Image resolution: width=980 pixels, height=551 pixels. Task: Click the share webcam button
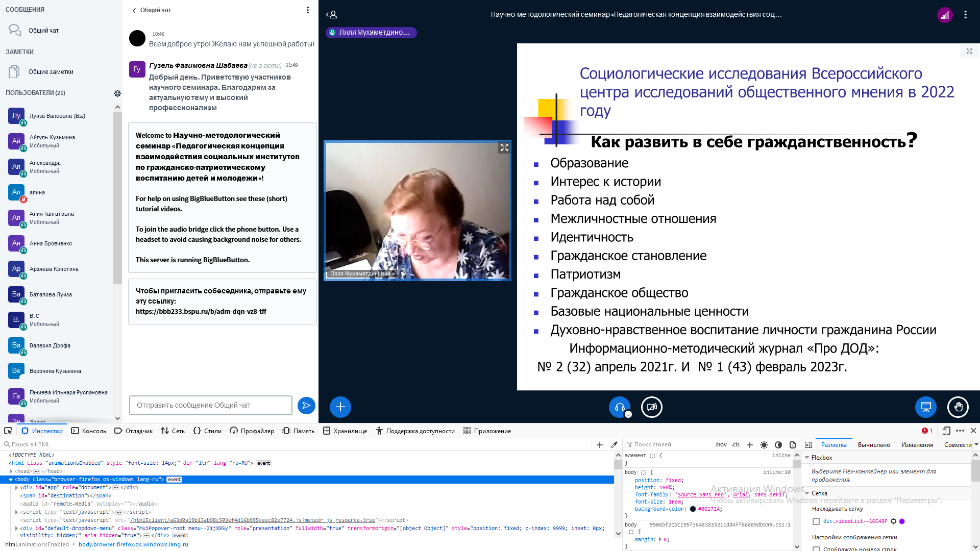coord(651,407)
